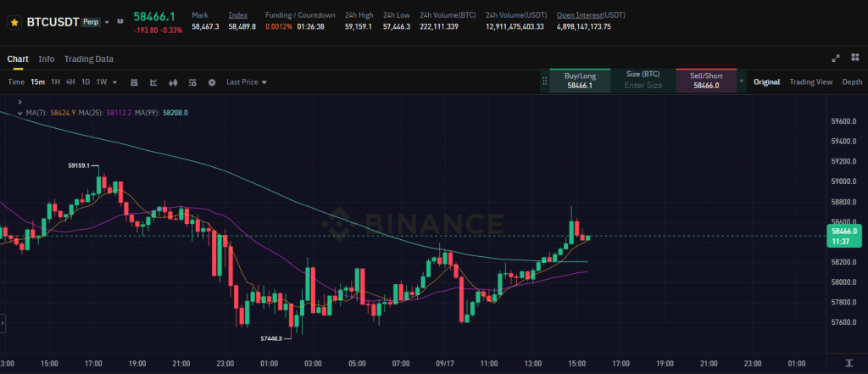Click the 09/17 date label on time axis
Viewport: 868px width, 374px height.
tap(444, 364)
